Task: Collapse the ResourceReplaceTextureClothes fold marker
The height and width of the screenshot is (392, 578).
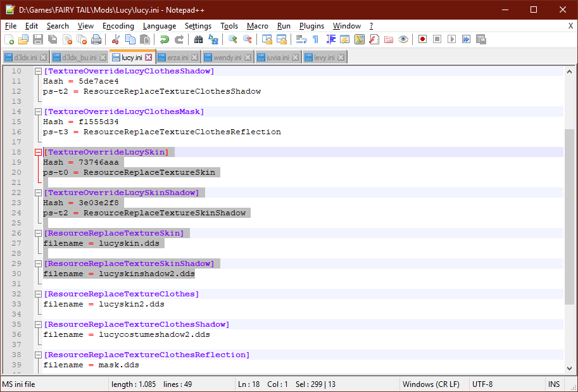Action: pyautogui.click(x=38, y=294)
